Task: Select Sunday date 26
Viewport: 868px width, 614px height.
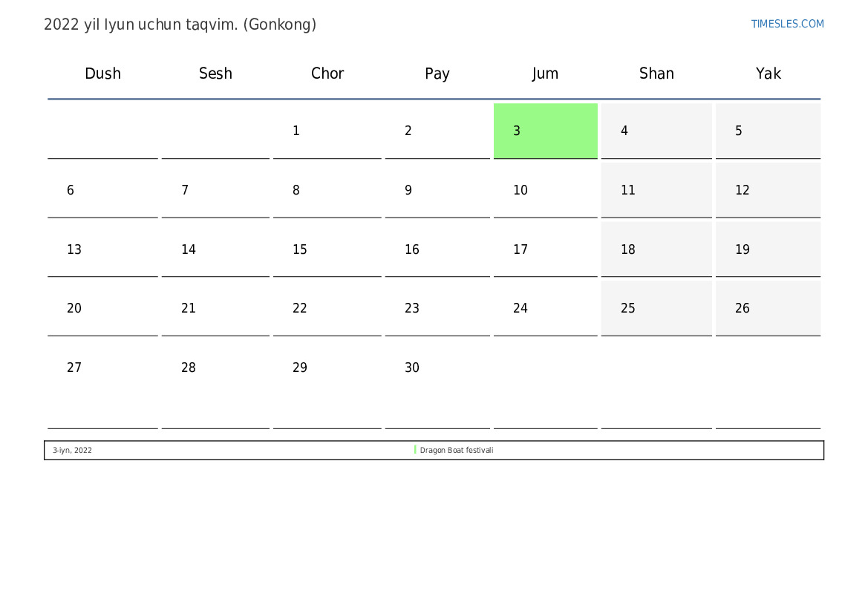Action: [x=769, y=308]
